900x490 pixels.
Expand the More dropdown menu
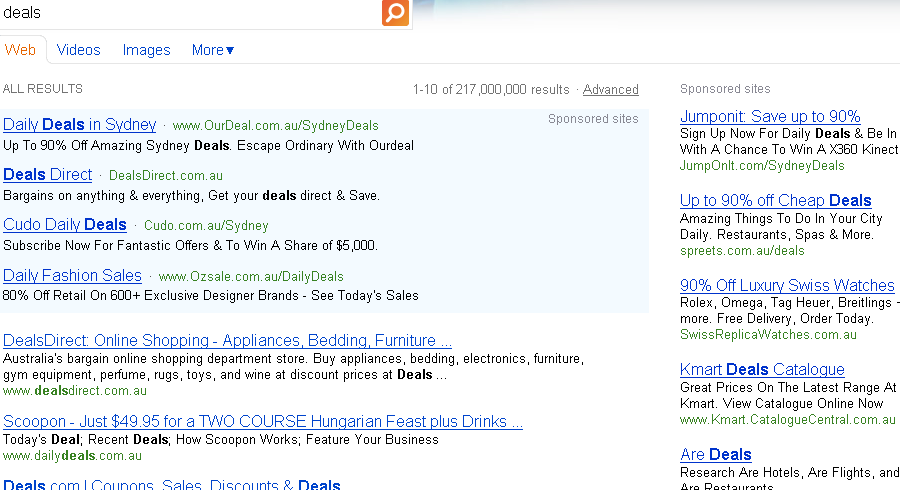point(213,50)
